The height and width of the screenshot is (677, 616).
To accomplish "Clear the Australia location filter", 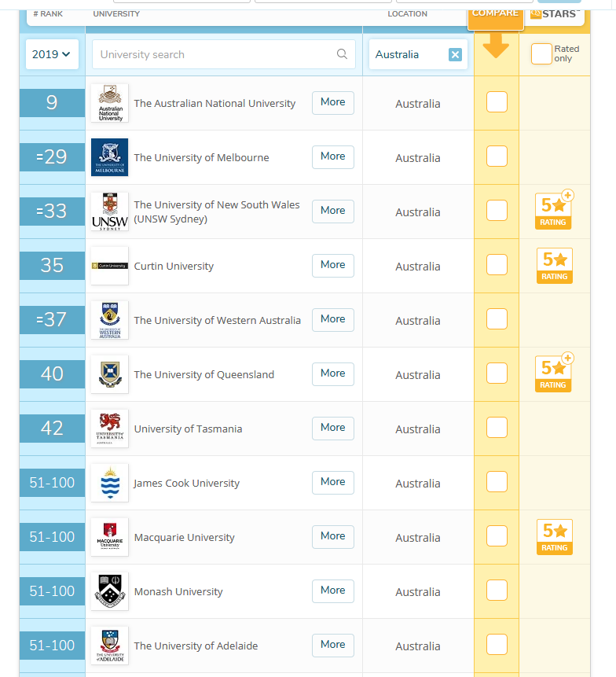I will point(455,54).
